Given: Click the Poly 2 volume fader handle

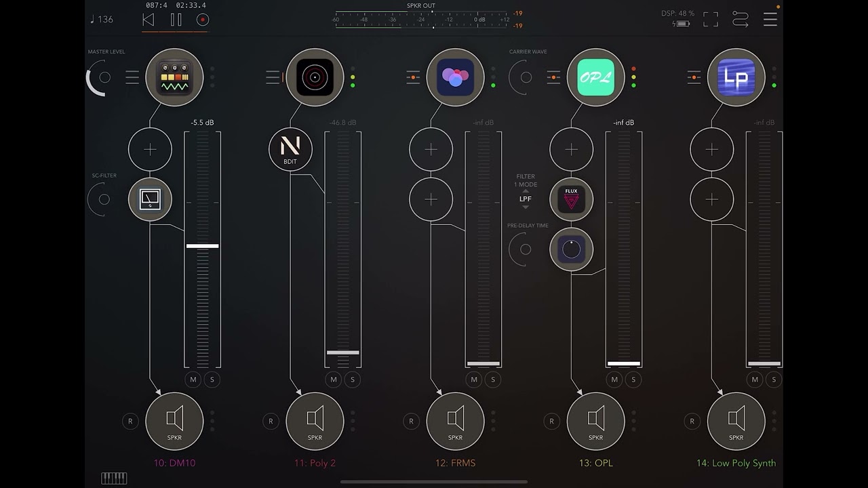Looking at the screenshot, I should pos(343,352).
